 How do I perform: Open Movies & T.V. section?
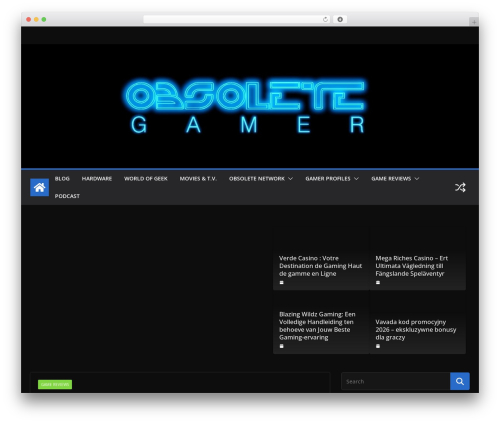pyautogui.click(x=198, y=179)
